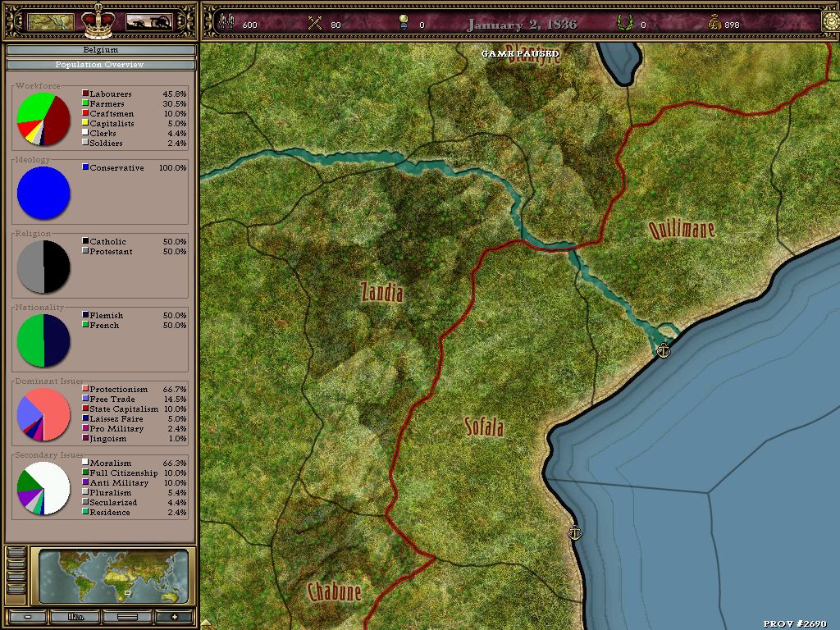Click the 'Soldiers' workforce label
This screenshot has width=840, height=630.
coord(106,143)
